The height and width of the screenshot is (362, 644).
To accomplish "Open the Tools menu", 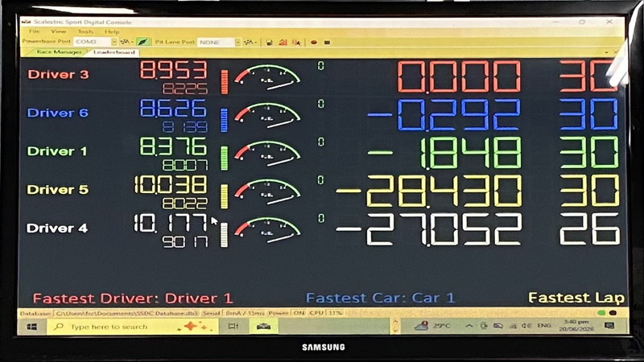I will pyautogui.click(x=85, y=31).
